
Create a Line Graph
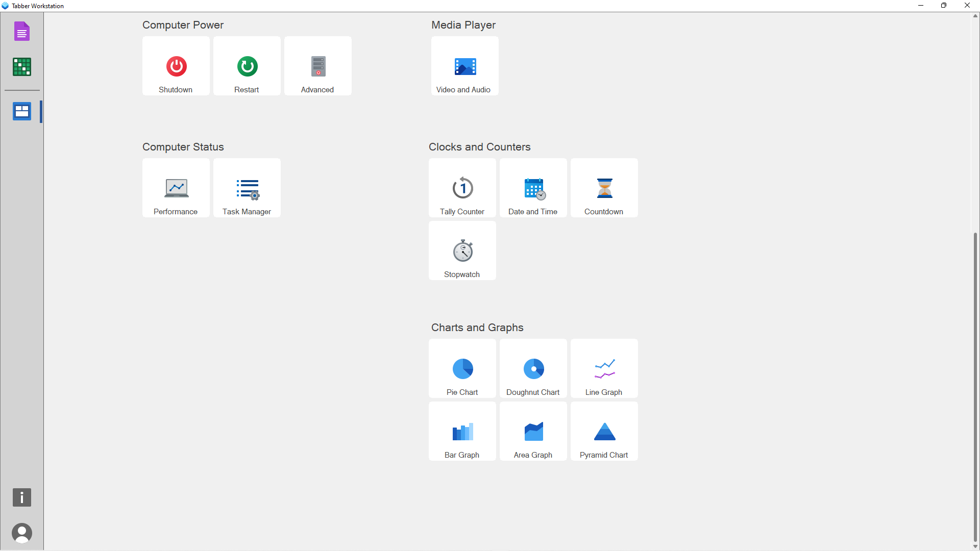(x=604, y=368)
